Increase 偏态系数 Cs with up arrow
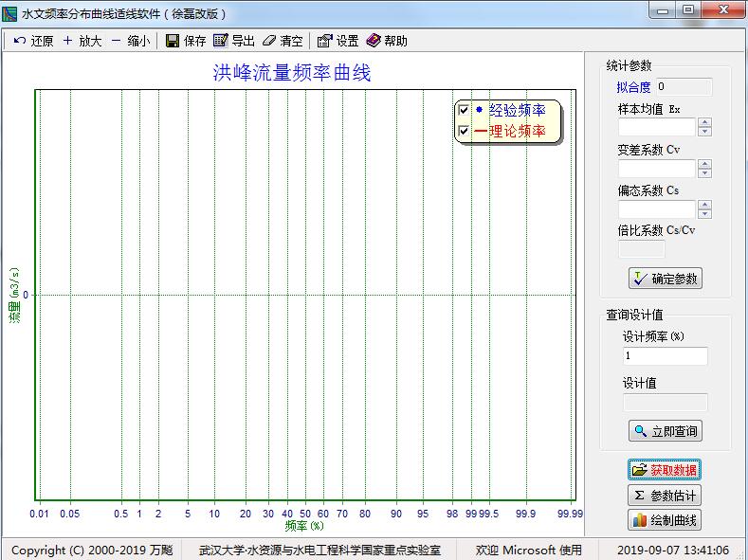Image resolution: width=748 pixels, height=560 pixels. click(704, 205)
